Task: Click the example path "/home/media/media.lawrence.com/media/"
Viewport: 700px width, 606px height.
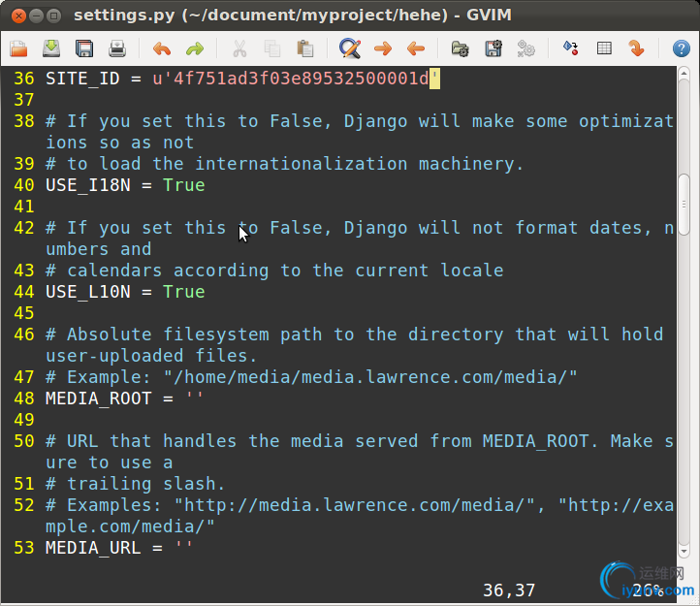Action: pyautogui.click(x=370, y=377)
